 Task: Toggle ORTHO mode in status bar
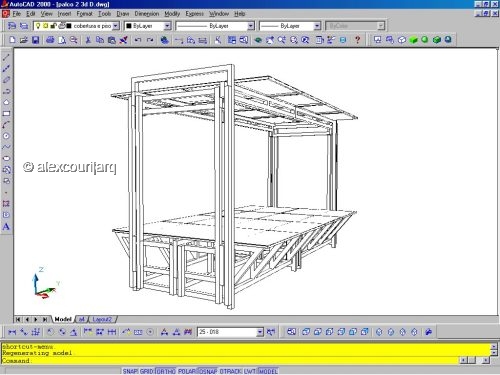pyautogui.click(x=166, y=371)
